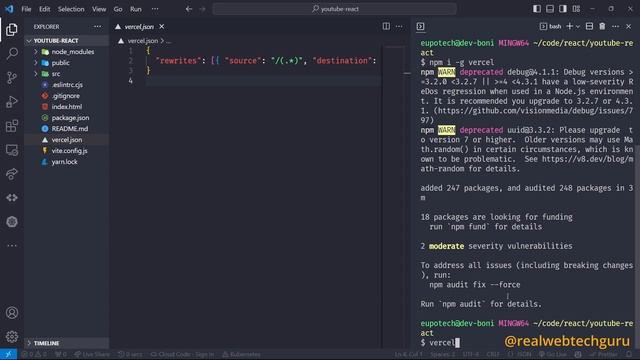Toggle primary side bar visibility
The width and height of the screenshot is (640, 360).
[x=537, y=9]
